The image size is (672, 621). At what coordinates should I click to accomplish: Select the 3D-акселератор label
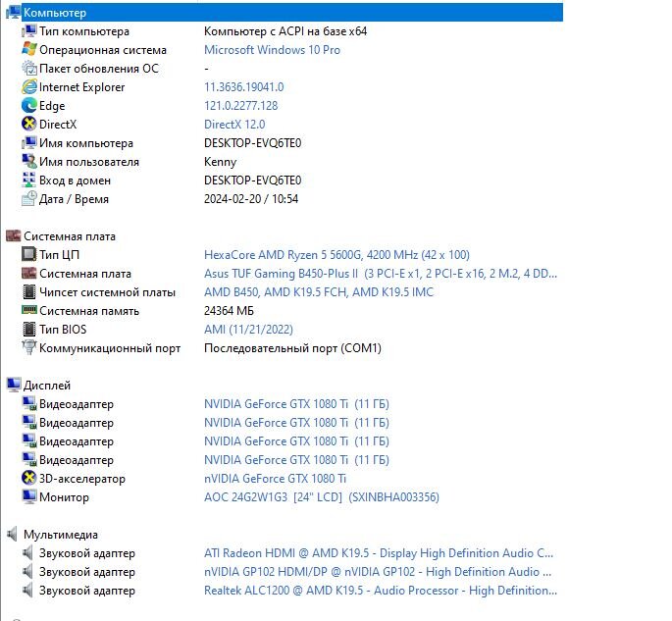(82, 479)
